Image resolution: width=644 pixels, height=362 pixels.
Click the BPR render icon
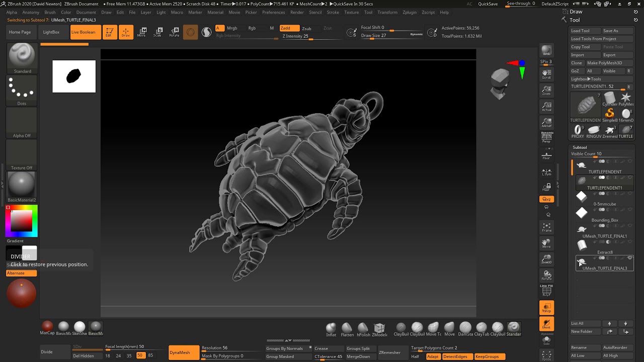[x=546, y=50]
